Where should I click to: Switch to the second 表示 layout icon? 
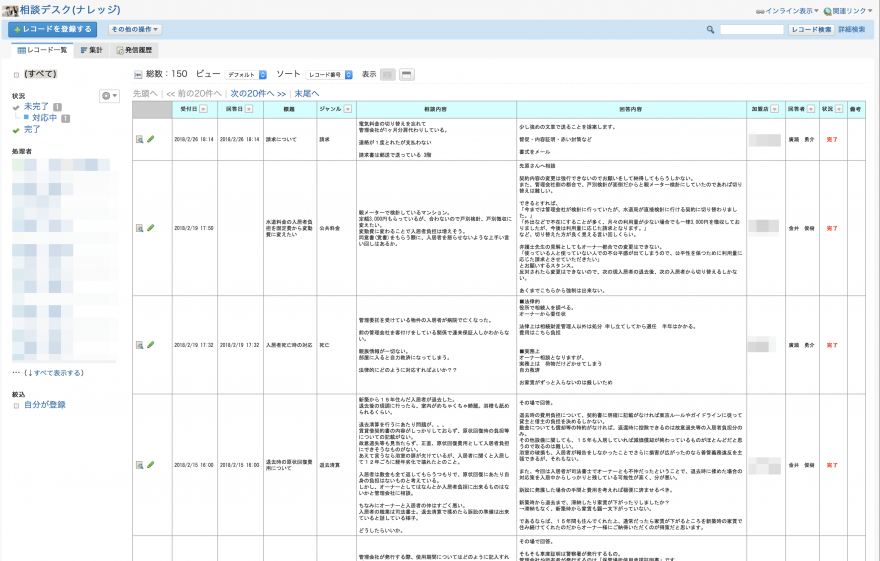point(407,75)
